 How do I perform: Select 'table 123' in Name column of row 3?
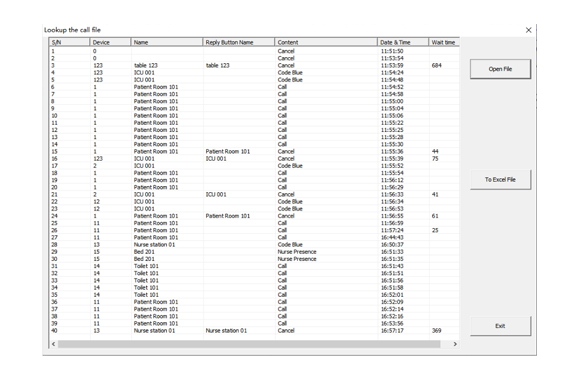click(146, 65)
